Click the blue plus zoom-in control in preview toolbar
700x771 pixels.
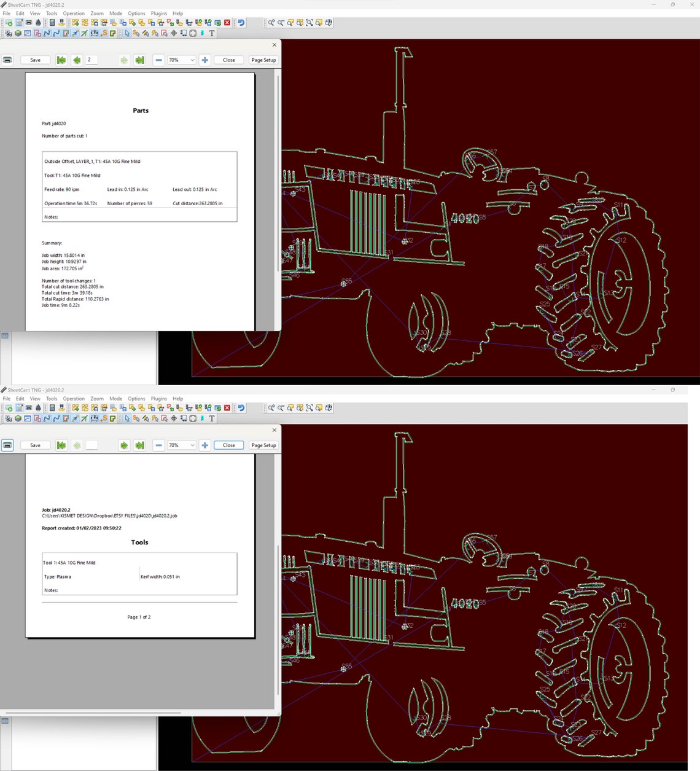point(205,60)
